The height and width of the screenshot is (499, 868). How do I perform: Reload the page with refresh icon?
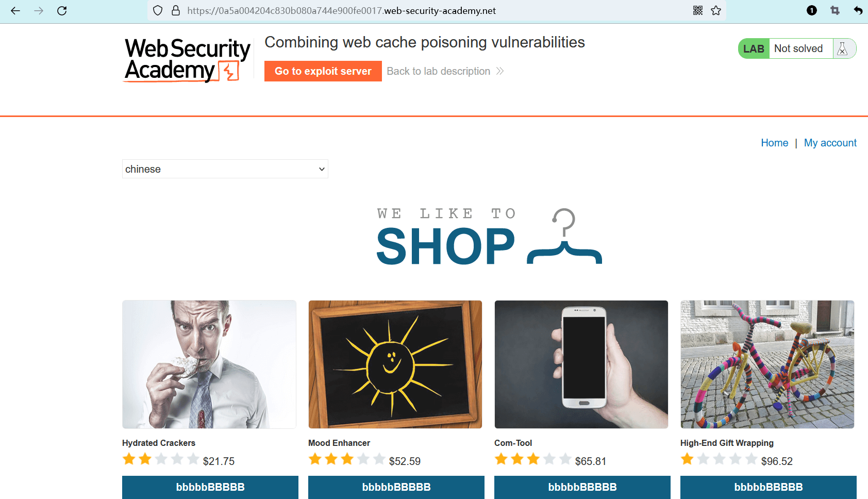(x=62, y=11)
